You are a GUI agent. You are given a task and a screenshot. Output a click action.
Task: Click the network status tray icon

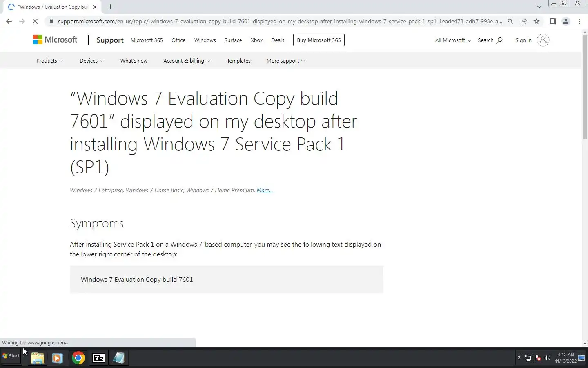(x=528, y=358)
